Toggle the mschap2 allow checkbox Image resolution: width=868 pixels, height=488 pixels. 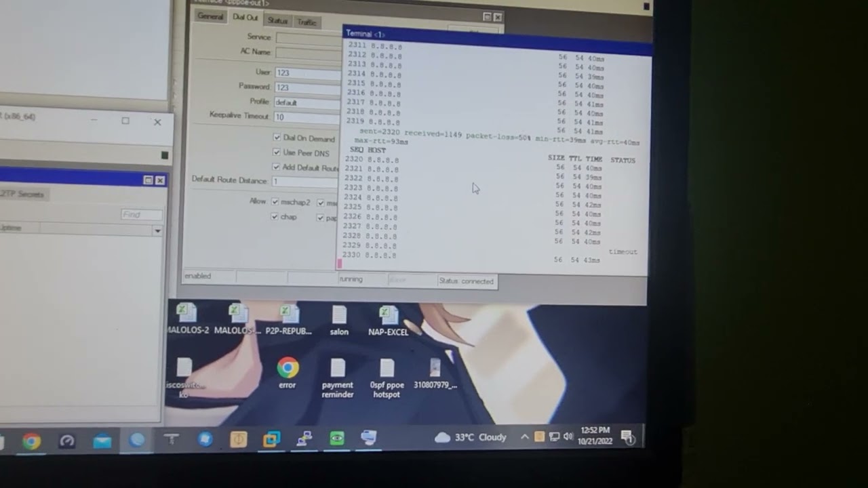[275, 202]
